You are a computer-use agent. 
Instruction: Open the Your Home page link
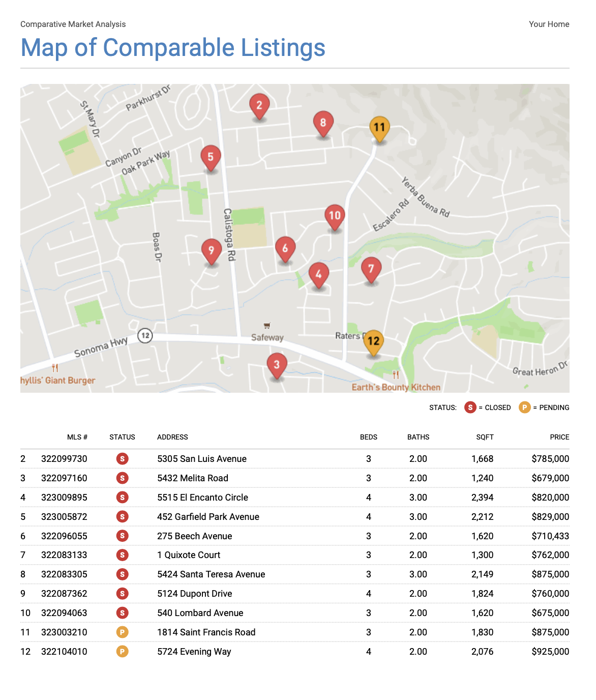(548, 24)
